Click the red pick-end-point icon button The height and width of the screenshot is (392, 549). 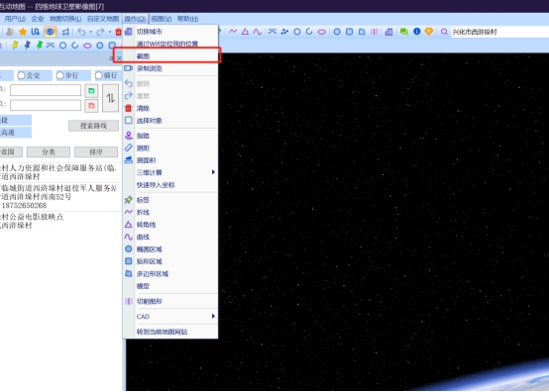point(91,106)
